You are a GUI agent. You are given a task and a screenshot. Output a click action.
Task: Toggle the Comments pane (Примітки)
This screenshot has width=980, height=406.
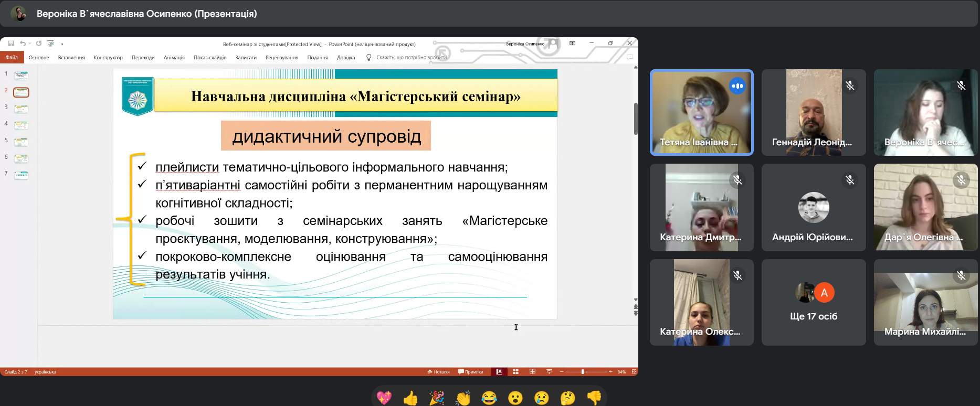pyautogui.click(x=470, y=372)
